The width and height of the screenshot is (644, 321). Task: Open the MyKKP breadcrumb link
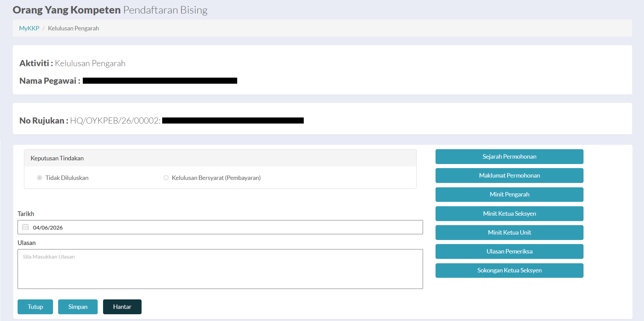tap(29, 28)
